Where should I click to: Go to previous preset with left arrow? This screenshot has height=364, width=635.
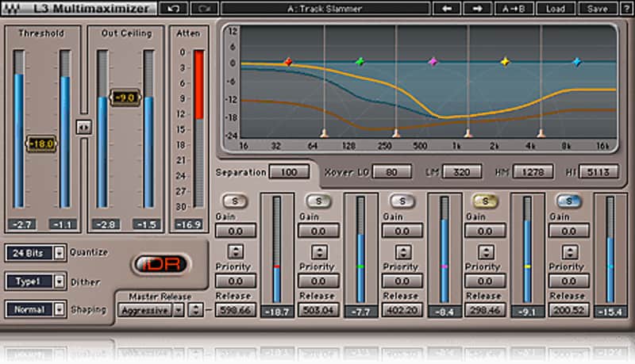[447, 9]
